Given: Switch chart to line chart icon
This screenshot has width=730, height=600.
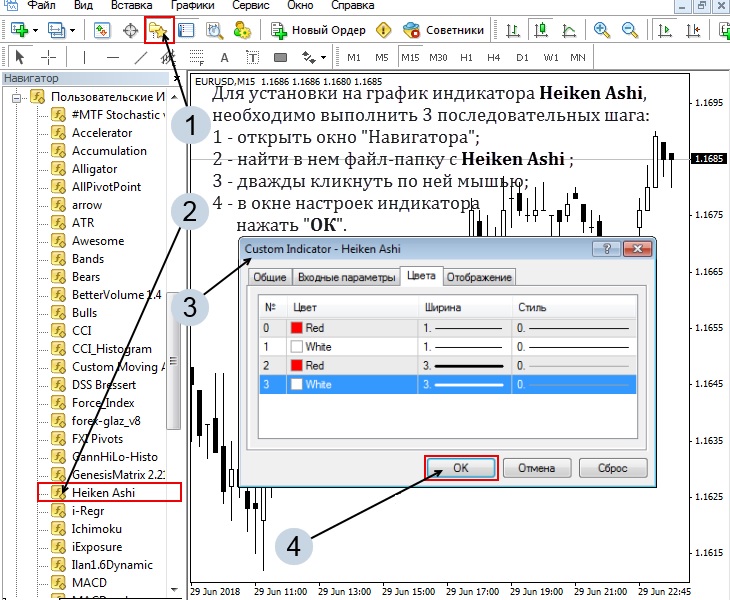Looking at the screenshot, I should tap(569, 31).
